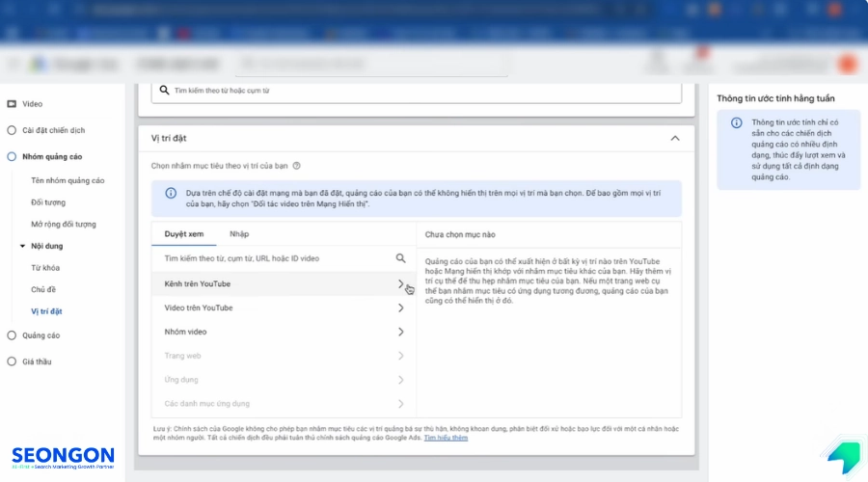
Task: Click the info icon in blue notice banner
Action: pyautogui.click(x=171, y=193)
